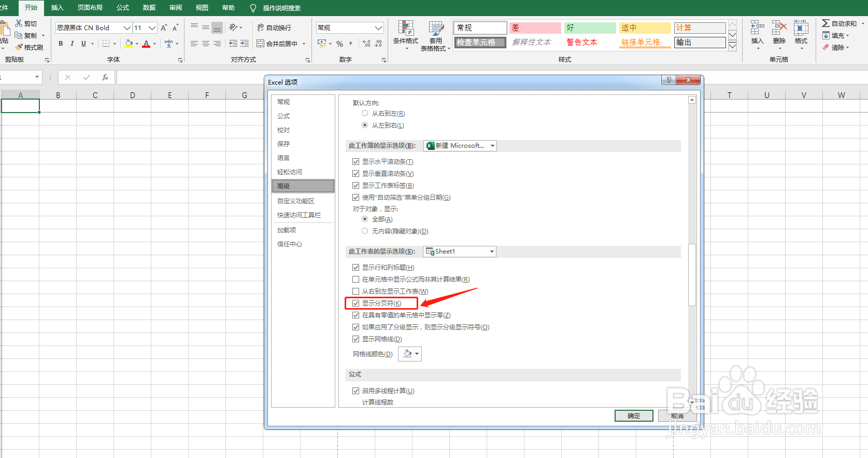Click the Borders icon
The image size is (868, 458).
click(106, 44)
